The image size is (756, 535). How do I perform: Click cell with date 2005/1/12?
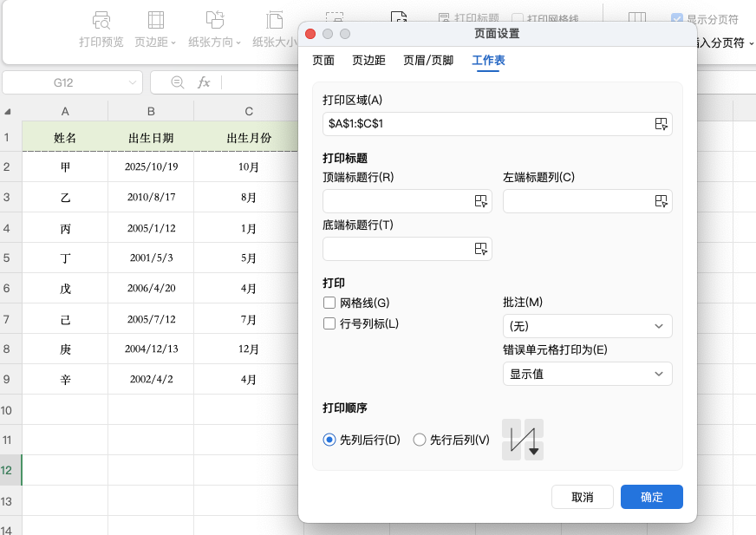pos(151,228)
